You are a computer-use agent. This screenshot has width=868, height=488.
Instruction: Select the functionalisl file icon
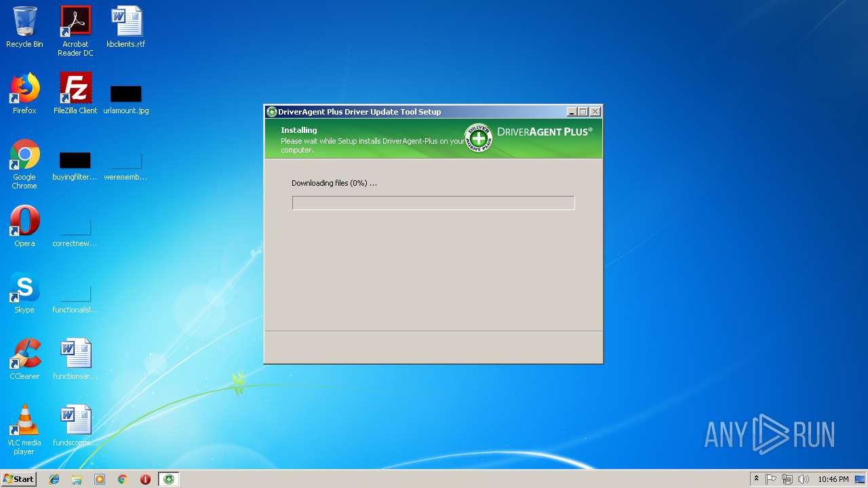(x=75, y=298)
